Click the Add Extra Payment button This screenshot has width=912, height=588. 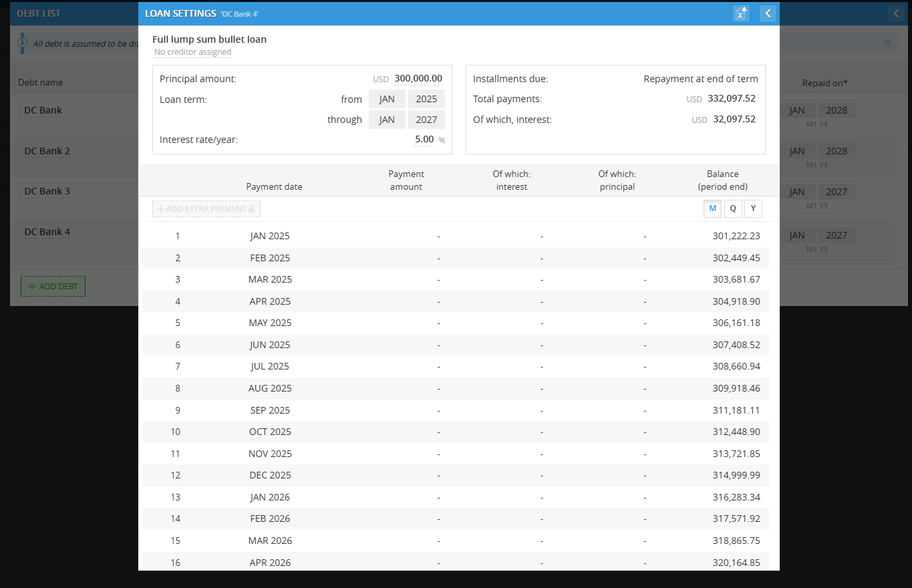[x=206, y=209]
